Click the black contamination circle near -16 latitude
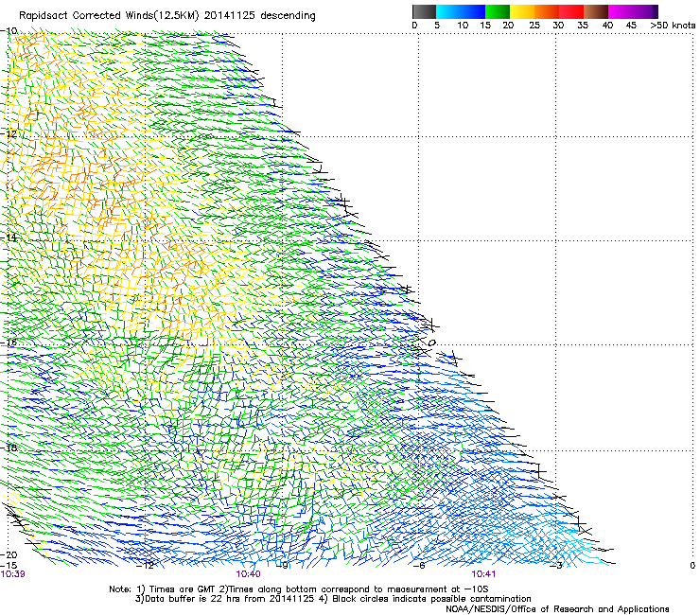The width and height of the screenshot is (700, 615). (x=431, y=343)
